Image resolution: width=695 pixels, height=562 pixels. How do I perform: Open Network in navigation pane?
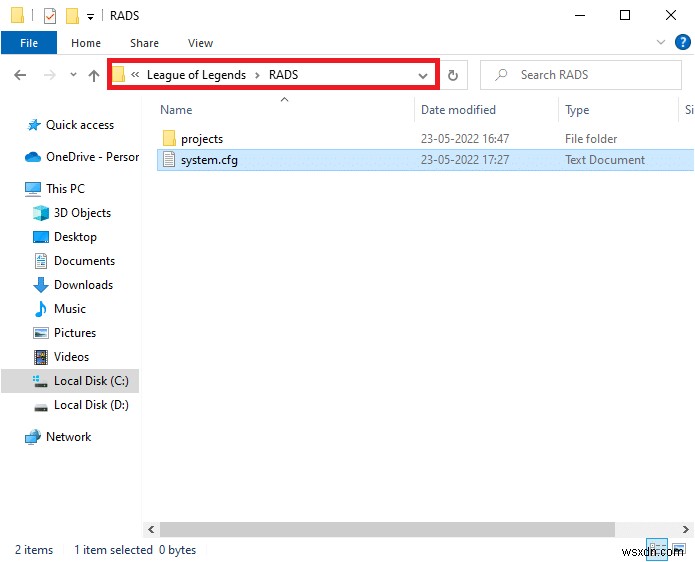(58, 437)
